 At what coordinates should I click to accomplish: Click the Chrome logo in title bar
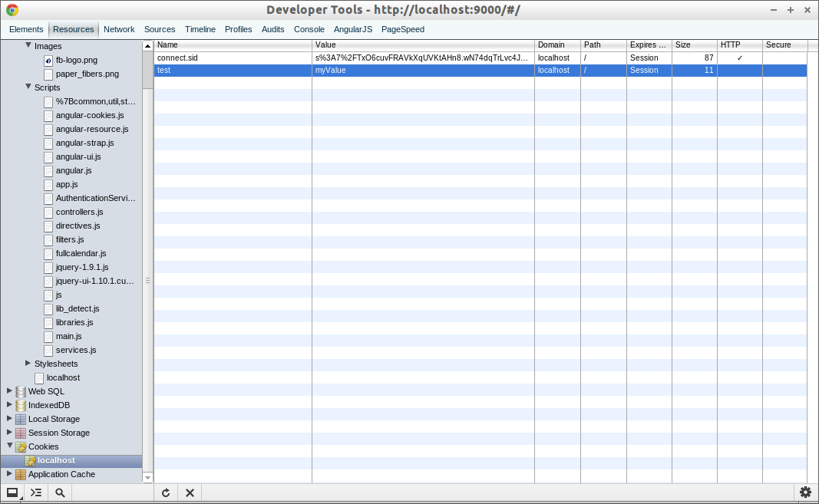(x=12, y=10)
